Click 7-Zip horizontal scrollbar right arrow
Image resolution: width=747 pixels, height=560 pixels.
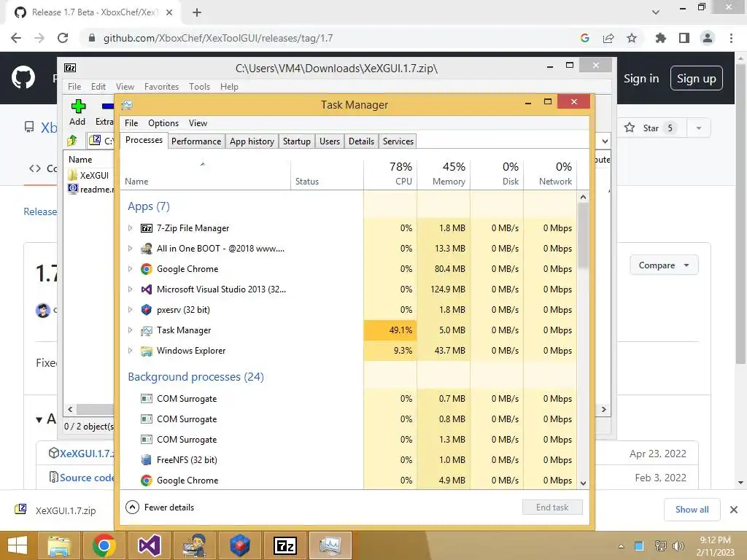tap(604, 410)
